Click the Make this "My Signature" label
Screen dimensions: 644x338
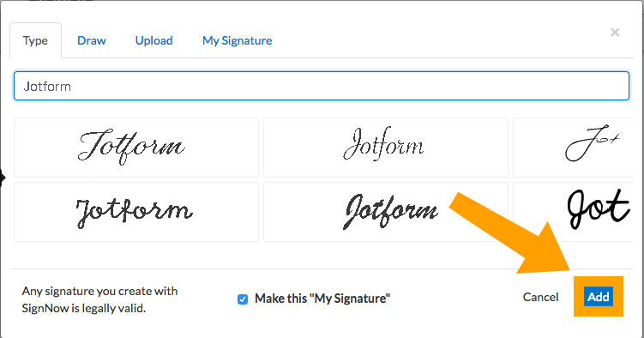(x=322, y=299)
